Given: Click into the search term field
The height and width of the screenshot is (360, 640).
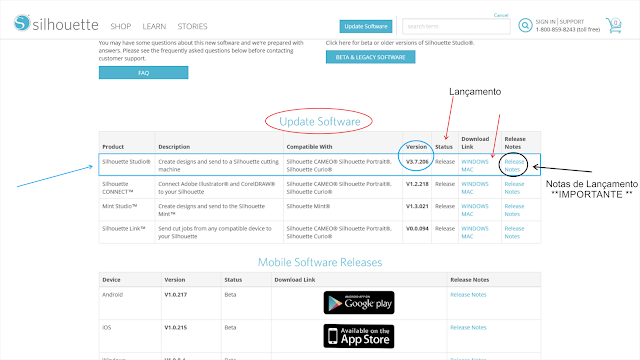Looking at the screenshot, I should [456, 27].
